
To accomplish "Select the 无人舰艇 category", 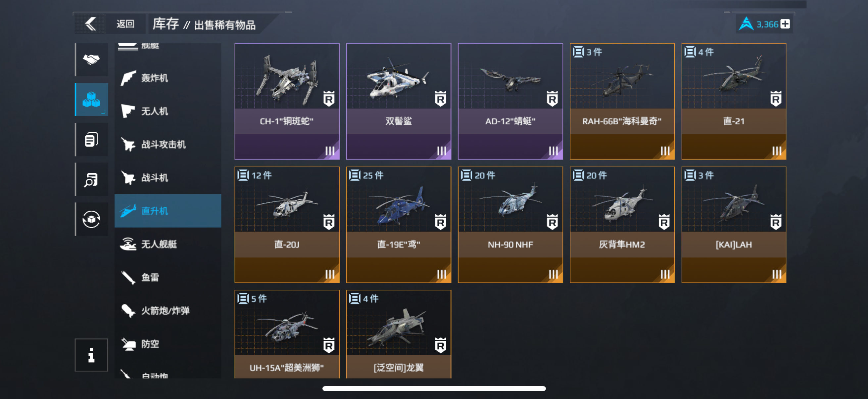I will point(168,244).
